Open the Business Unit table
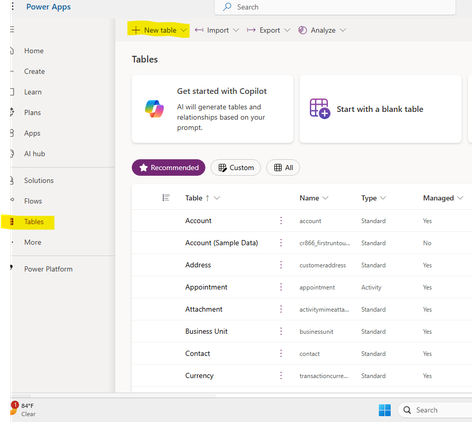The width and height of the screenshot is (472, 422). click(206, 331)
